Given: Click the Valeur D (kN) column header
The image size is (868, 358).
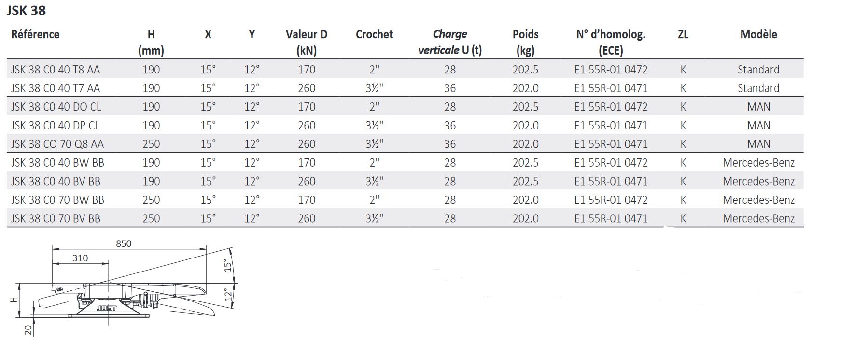Looking at the screenshot, I should (307, 42).
